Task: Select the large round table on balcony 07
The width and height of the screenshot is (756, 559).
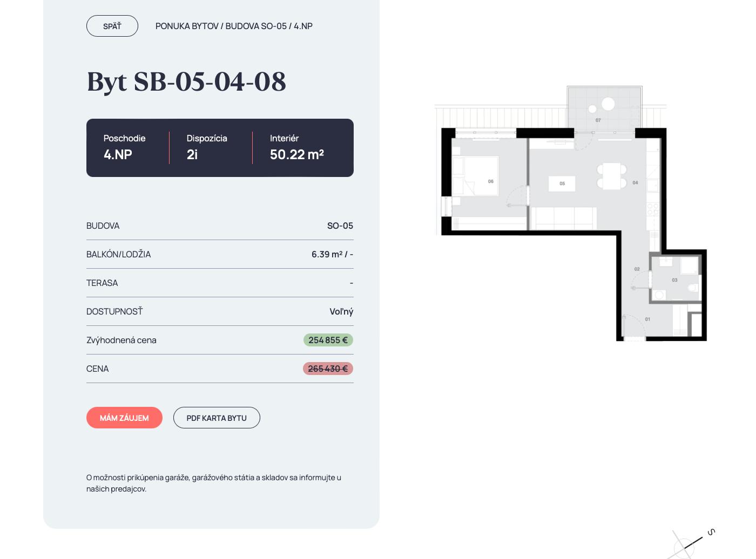Action: 608,104
